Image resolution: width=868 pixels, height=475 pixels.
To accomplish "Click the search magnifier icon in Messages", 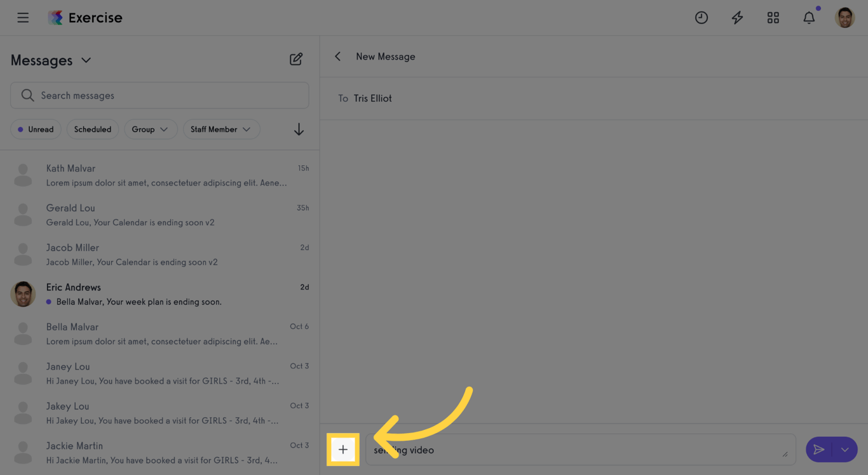I will point(27,95).
